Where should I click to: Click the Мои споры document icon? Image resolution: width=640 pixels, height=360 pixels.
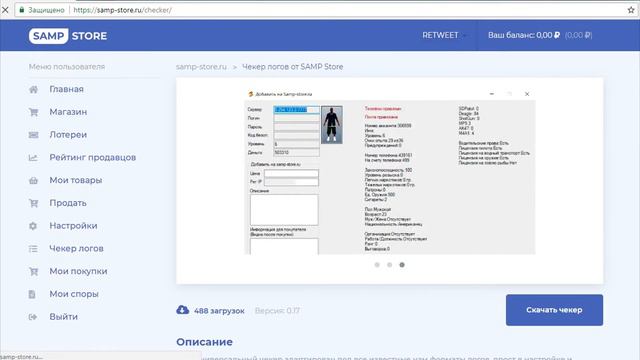32,294
